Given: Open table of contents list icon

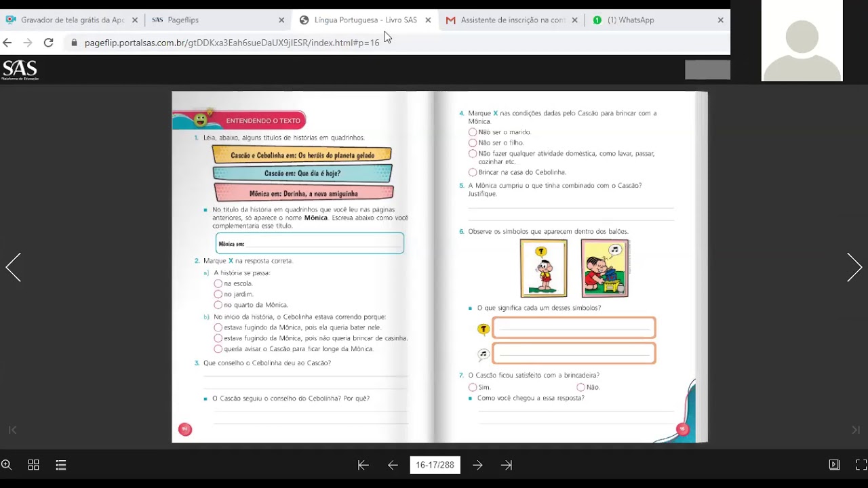Looking at the screenshot, I should [61, 465].
